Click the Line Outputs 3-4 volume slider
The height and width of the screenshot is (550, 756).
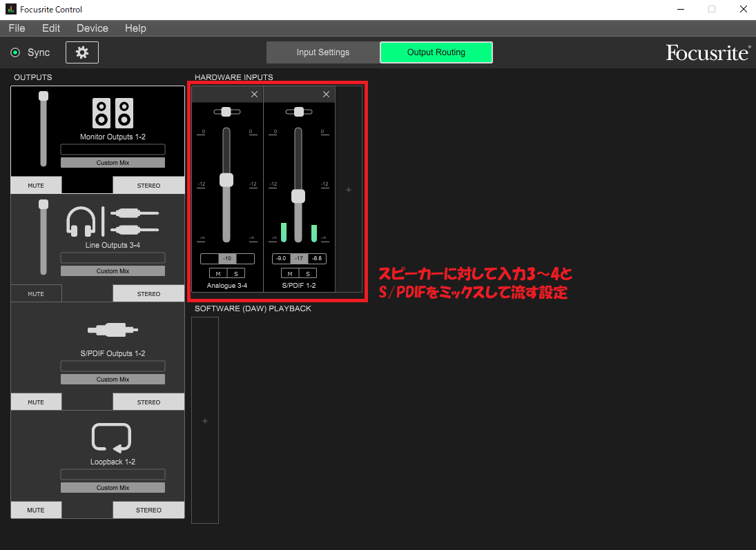click(43, 237)
